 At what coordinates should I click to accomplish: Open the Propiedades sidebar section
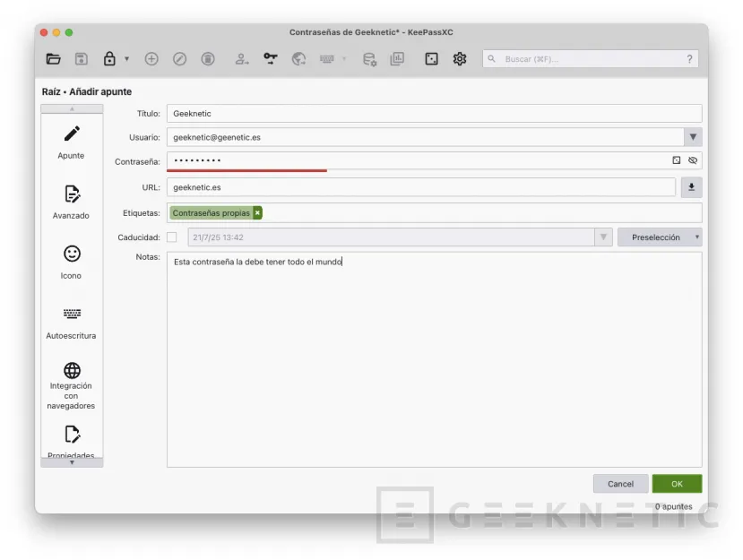pyautogui.click(x=71, y=444)
